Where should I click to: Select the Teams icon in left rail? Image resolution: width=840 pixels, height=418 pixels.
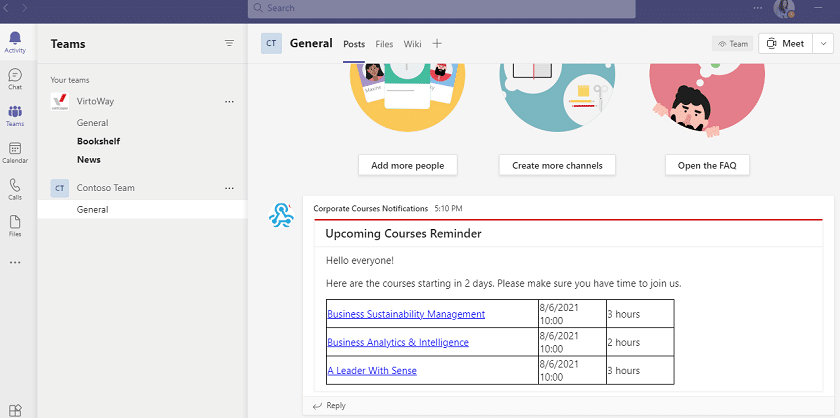point(15,116)
